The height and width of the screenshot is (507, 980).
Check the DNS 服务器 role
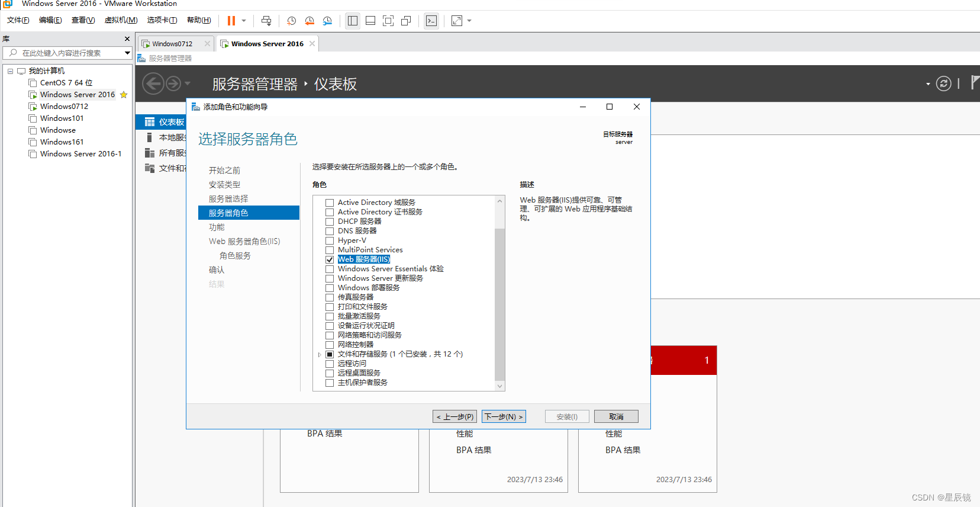point(330,231)
